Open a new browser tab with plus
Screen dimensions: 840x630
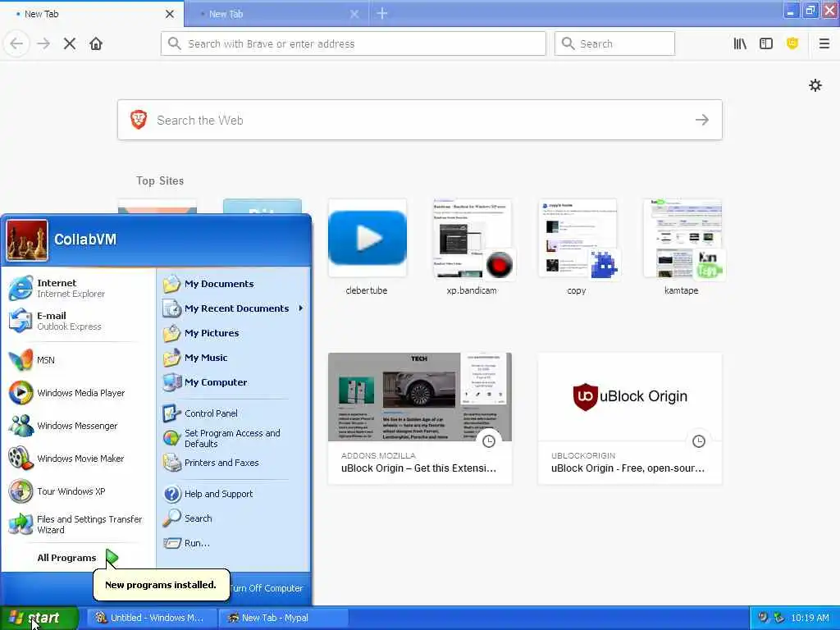tap(382, 13)
